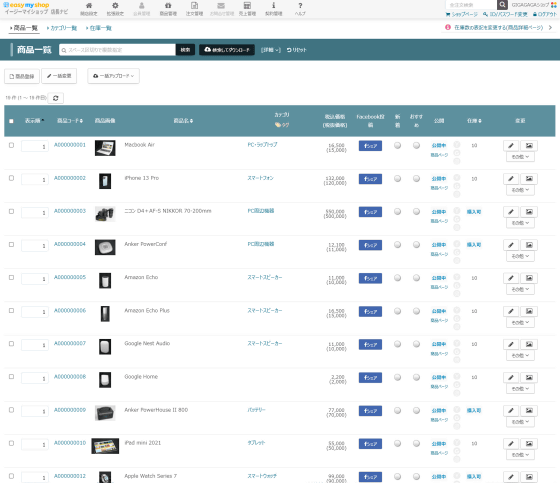Image resolution: width=560 pixels, height=483 pixels.
Task: Open その他 dropdown for Google Home
Action: [520, 389]
